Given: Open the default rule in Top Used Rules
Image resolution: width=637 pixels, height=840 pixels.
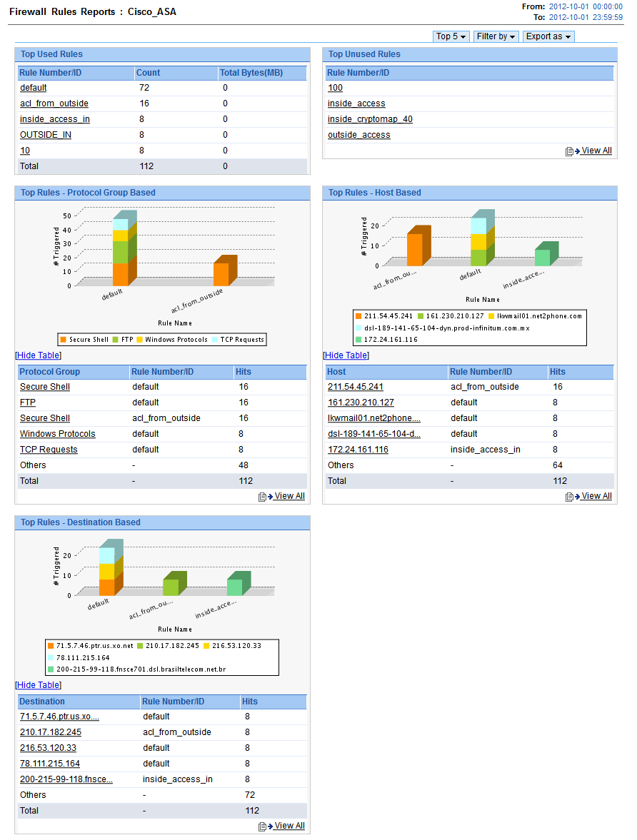Looking at the screenshot, I should pyautogui.click(x=34, y=88).
